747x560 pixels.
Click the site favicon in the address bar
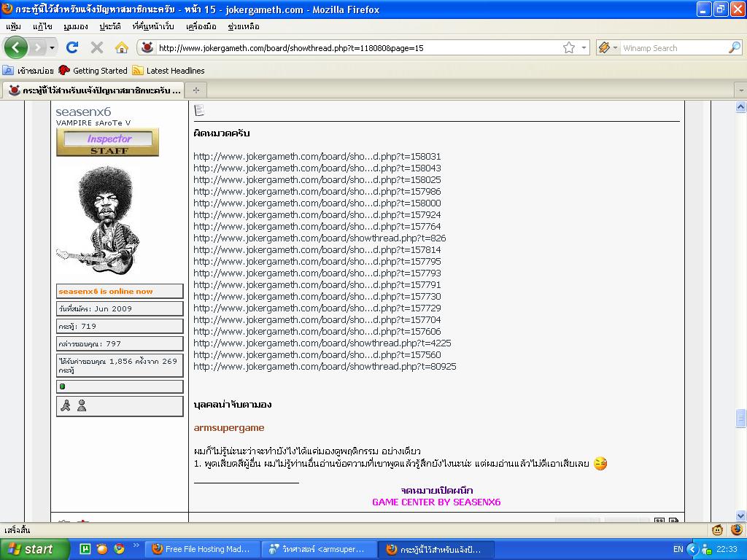coord(147,47)
